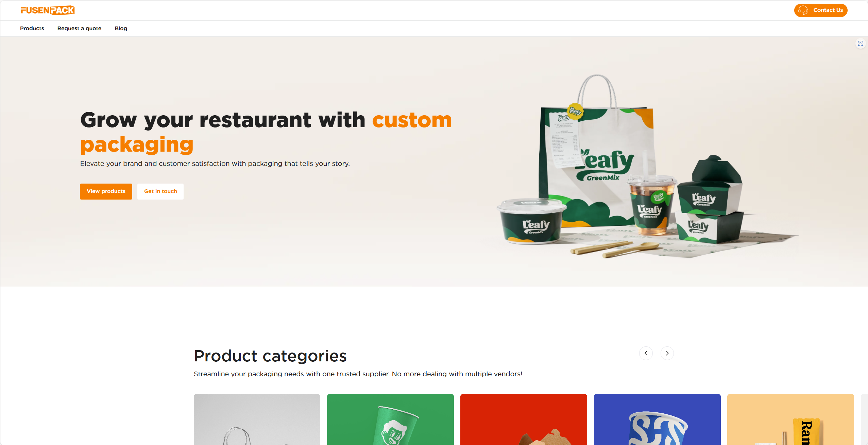This screenshot has width=868, height=445.
Task: Click the hero headline text
Action: click(x=266, y=132)
